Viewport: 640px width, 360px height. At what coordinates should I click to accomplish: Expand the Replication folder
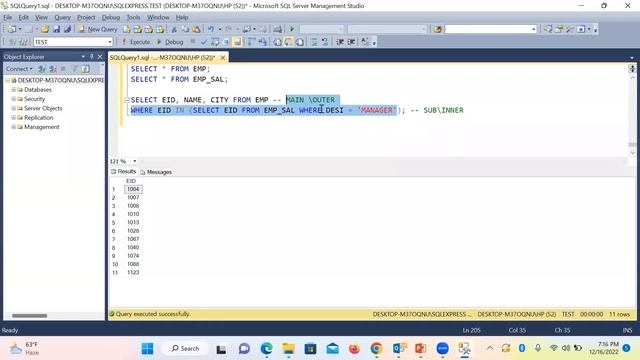click(13, 118)
